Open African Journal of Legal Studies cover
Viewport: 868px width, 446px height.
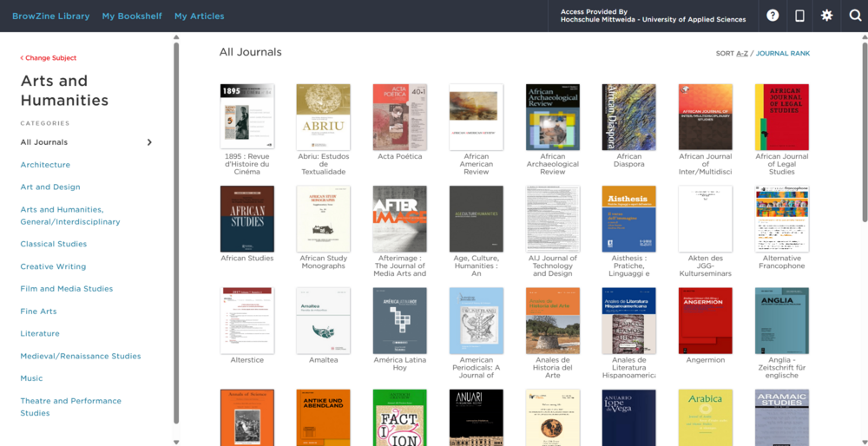pyautogui.click(x=781, y=117)
